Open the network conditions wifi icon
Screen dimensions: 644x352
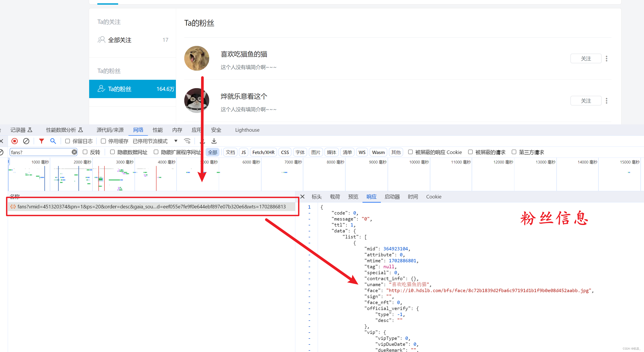pyautogui.click(x=187, y=141)
